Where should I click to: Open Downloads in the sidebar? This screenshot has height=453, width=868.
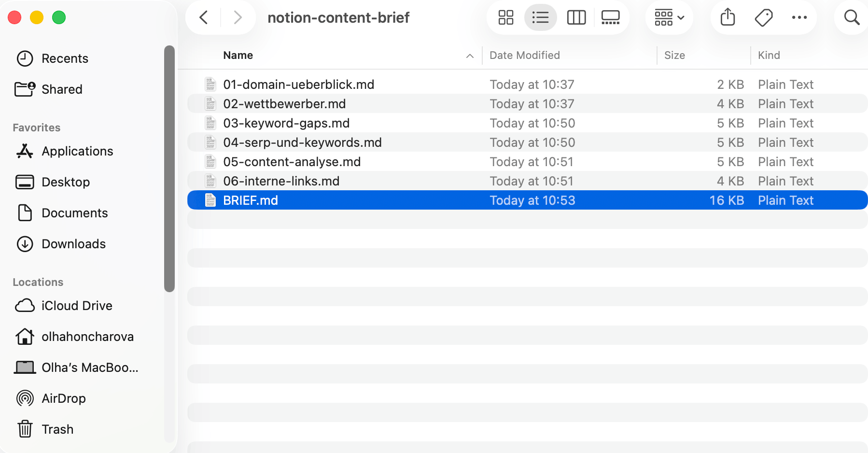pyautogui.click(x=73, y=244)
